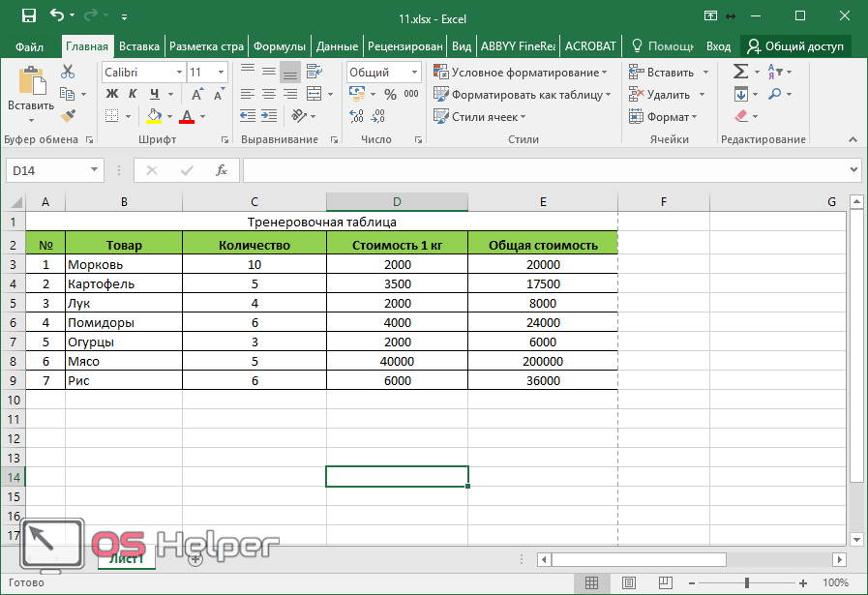Click the Cut scissors icon

tap(68, 72)
